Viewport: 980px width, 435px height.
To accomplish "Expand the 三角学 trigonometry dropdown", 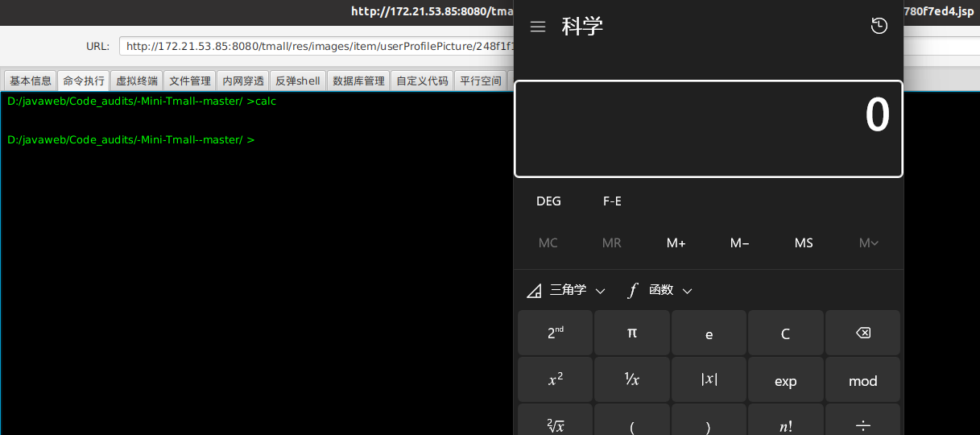I will pos(566,290).
